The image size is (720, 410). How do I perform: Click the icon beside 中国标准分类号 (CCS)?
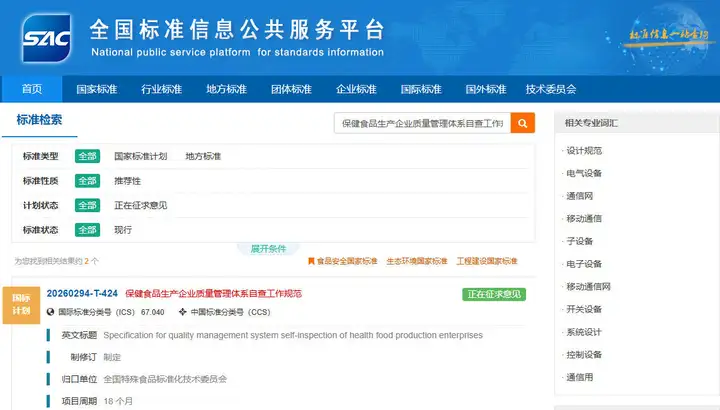[182, 312]
